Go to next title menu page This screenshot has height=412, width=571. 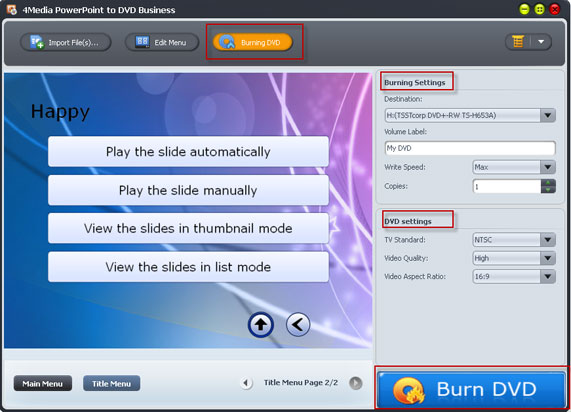click(x=356, y=383)
